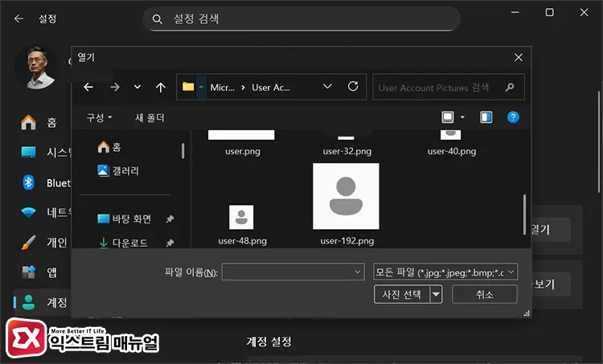
Task: Click the file list vertical scrollbar
Action: coord(524,214)
